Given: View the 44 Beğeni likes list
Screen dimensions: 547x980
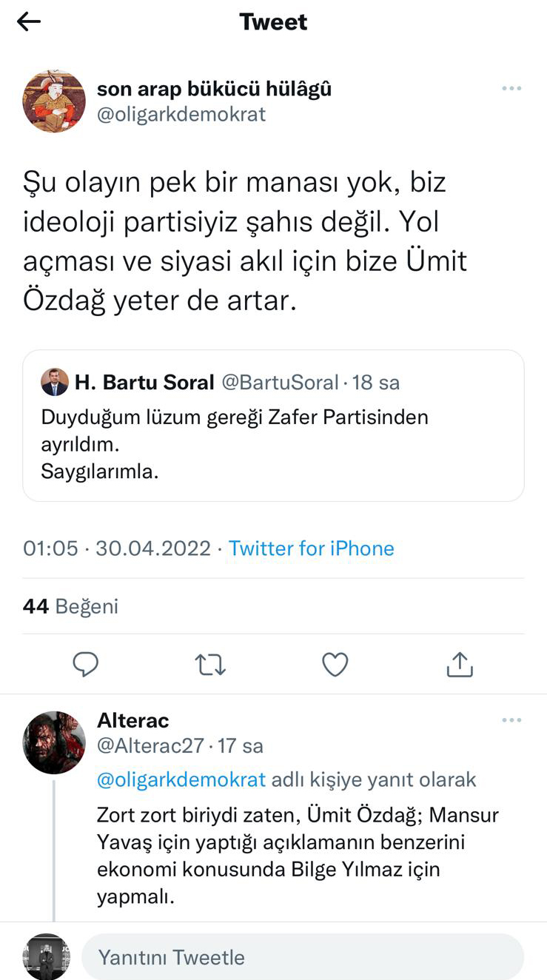Looking at the screenshot, I should click(71, 607).
